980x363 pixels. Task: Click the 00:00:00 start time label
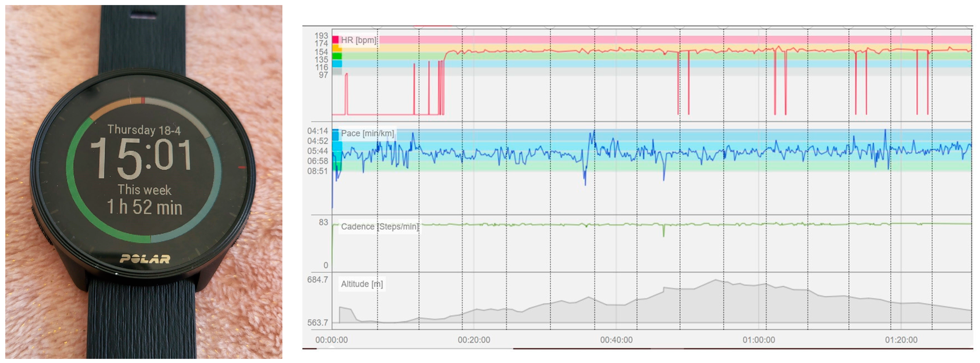click(331, 340)
